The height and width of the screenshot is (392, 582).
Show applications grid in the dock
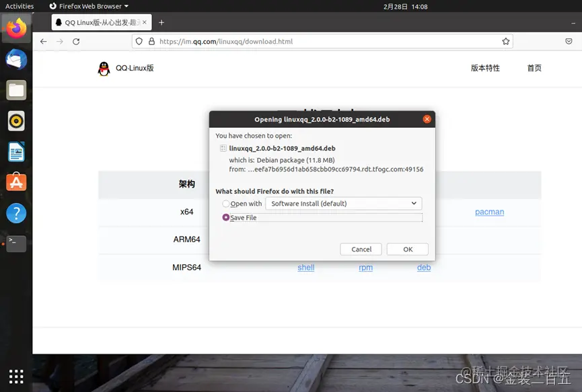tap(16, 377)
